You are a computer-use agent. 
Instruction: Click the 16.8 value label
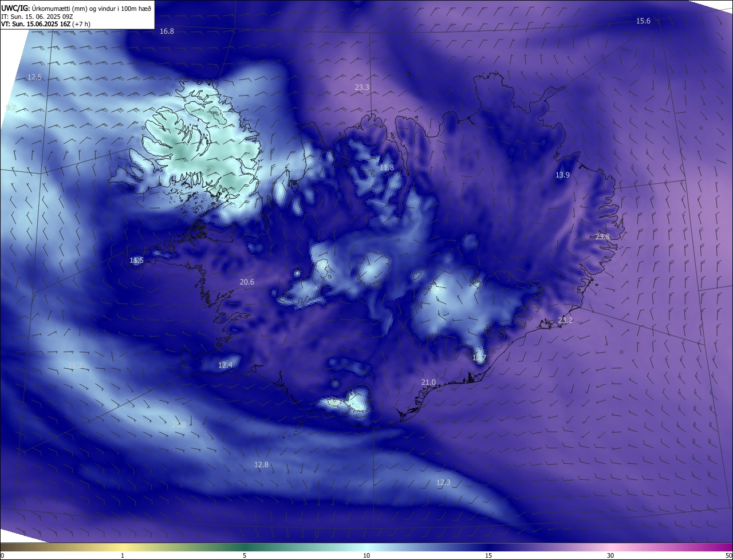pos(167,31)
